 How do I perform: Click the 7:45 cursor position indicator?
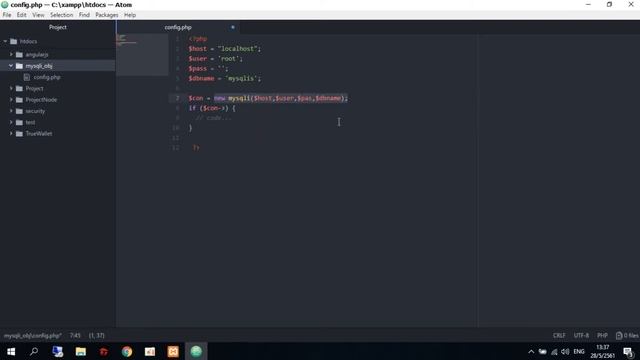75,336
